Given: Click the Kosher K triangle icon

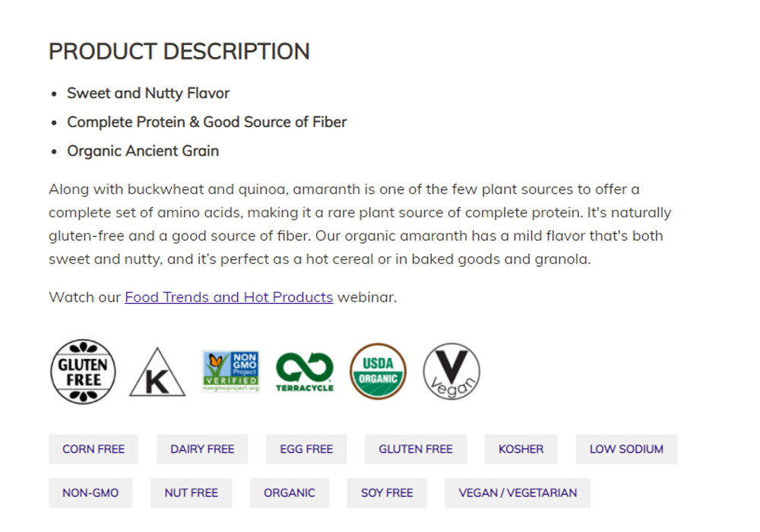Looking at the screenshot, I should point(157,373).
